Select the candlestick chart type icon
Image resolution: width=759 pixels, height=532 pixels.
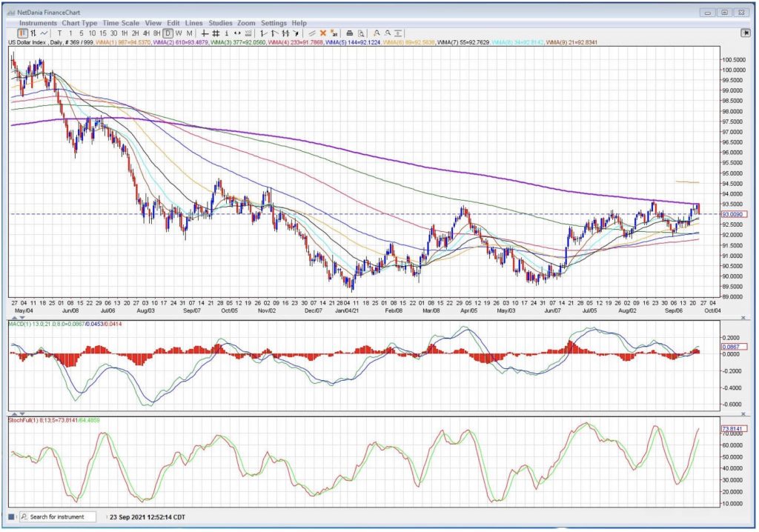23,33
